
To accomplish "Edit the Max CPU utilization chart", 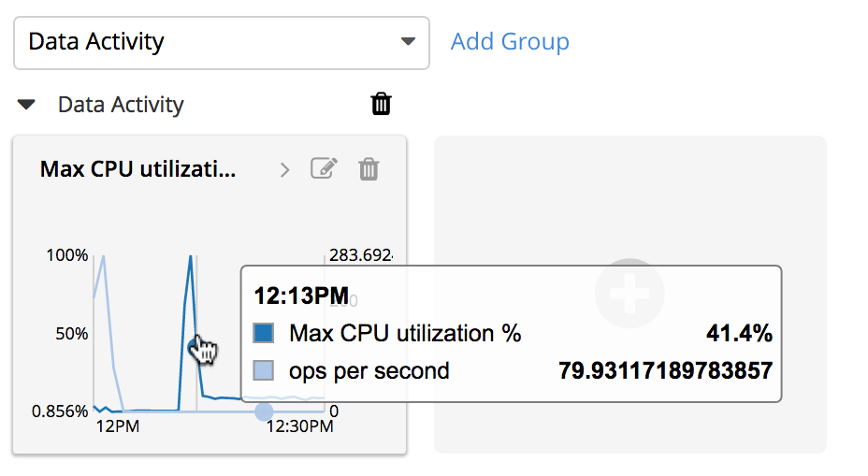I will point(324,169).
